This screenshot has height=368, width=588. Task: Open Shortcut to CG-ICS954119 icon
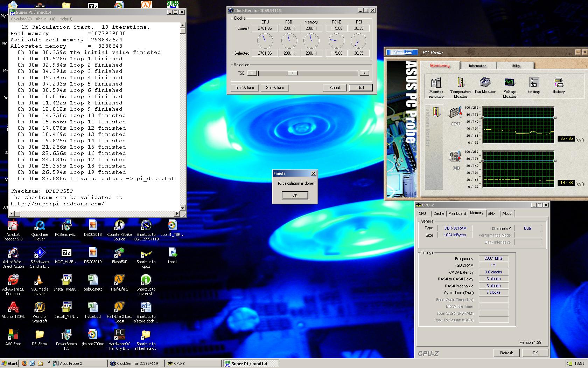[x=146, y=230]
